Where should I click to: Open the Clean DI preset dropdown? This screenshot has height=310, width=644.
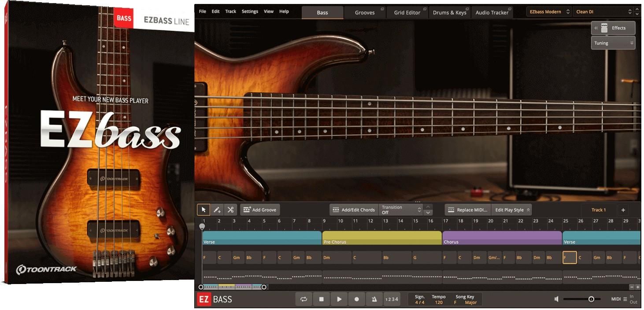(x=603, y=12)
